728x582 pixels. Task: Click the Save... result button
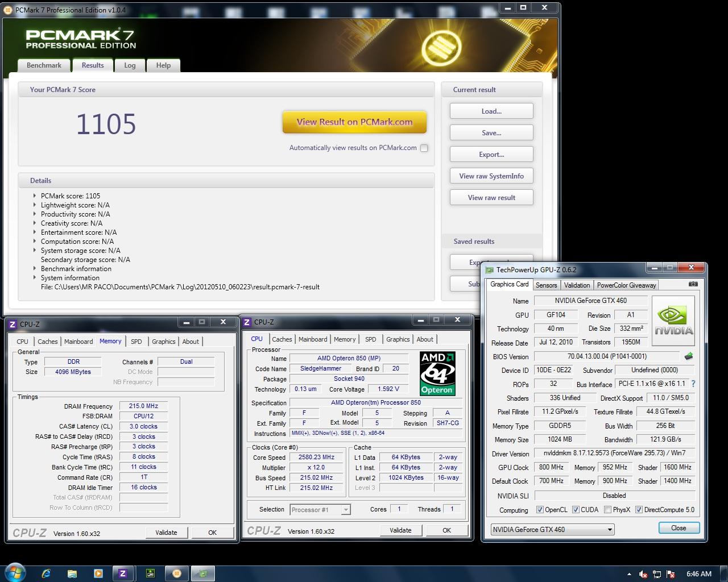point(491,133)
